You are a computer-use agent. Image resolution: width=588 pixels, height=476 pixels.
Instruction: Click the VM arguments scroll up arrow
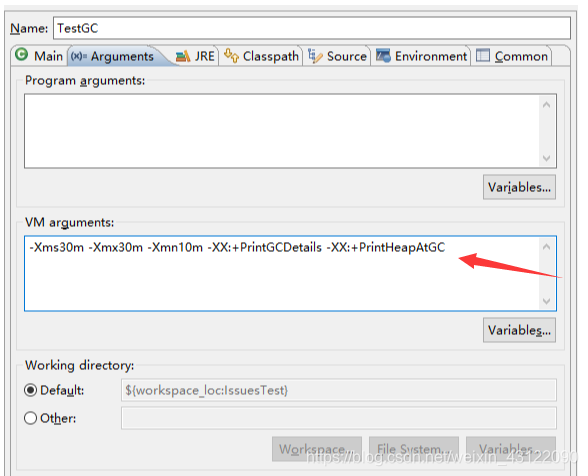(x=546, y=247)
